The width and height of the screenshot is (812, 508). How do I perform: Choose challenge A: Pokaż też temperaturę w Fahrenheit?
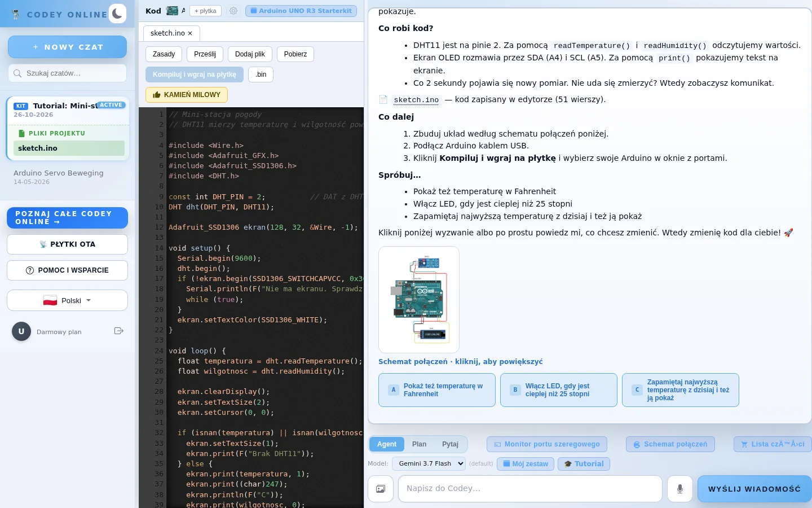click(x=437, y=390)
